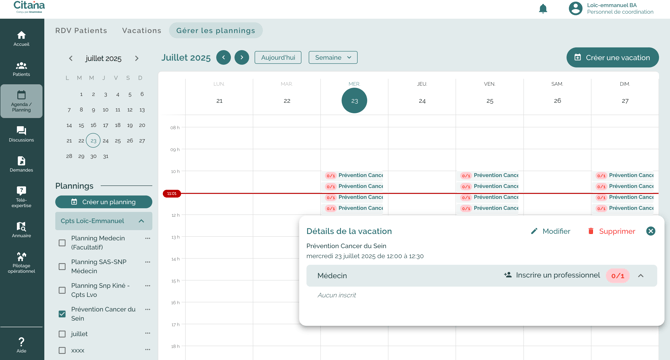Select Gérer les plannings tab
Viewport: 670px width, 360px height.
[216, 30]
